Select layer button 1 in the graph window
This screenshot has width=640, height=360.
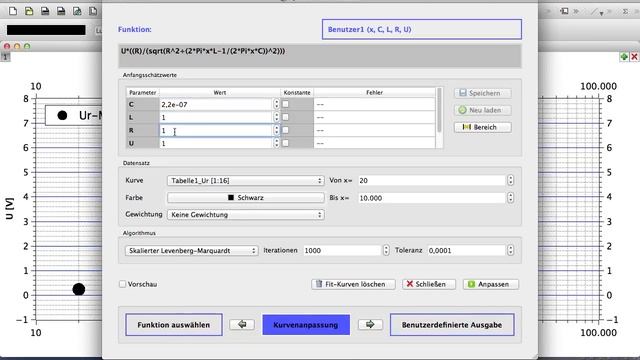(x=5, y=57)
